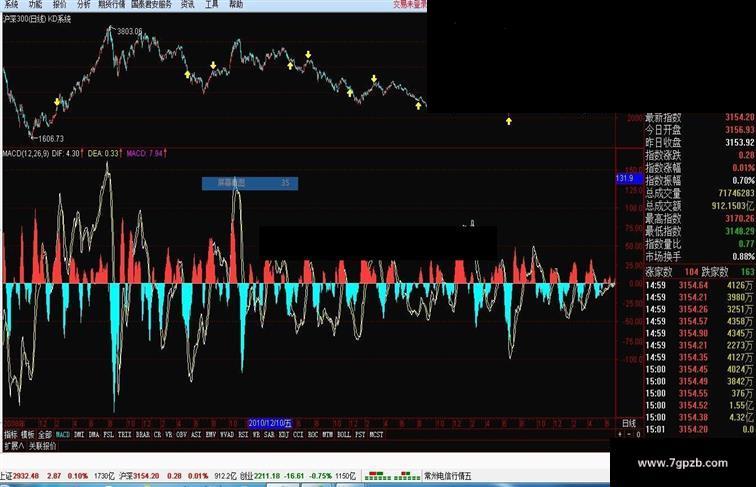Open the 工具 menu

coord(211,4)
